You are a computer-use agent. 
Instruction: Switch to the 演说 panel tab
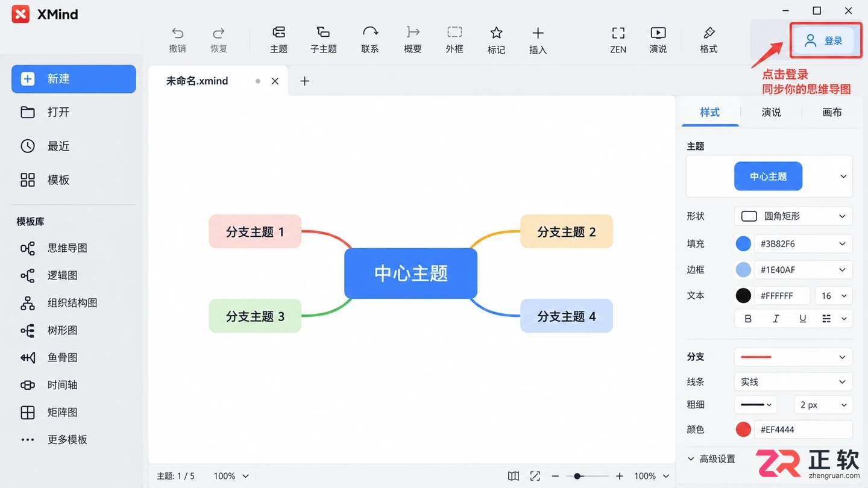(771, 112)
